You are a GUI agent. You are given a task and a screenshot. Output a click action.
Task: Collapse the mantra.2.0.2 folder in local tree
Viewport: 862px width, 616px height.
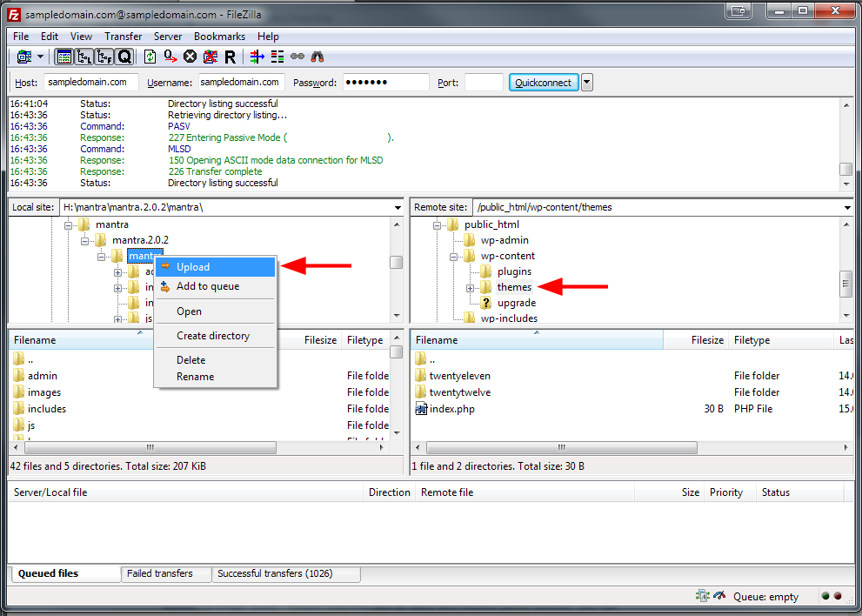tap(84, 241)
